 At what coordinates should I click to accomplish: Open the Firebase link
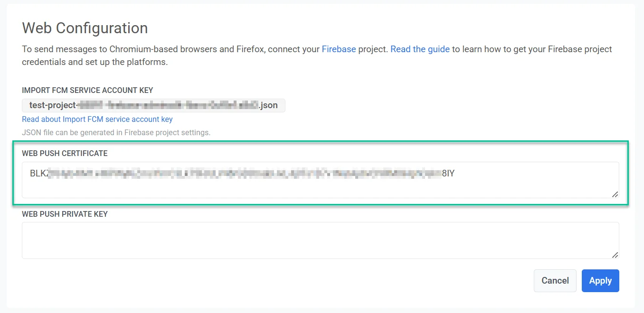(339, 49)
